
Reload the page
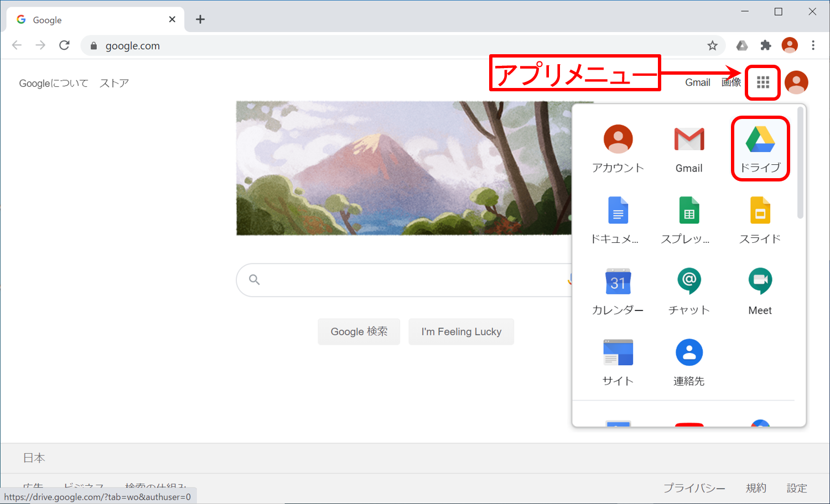click(x=64, y=45)
